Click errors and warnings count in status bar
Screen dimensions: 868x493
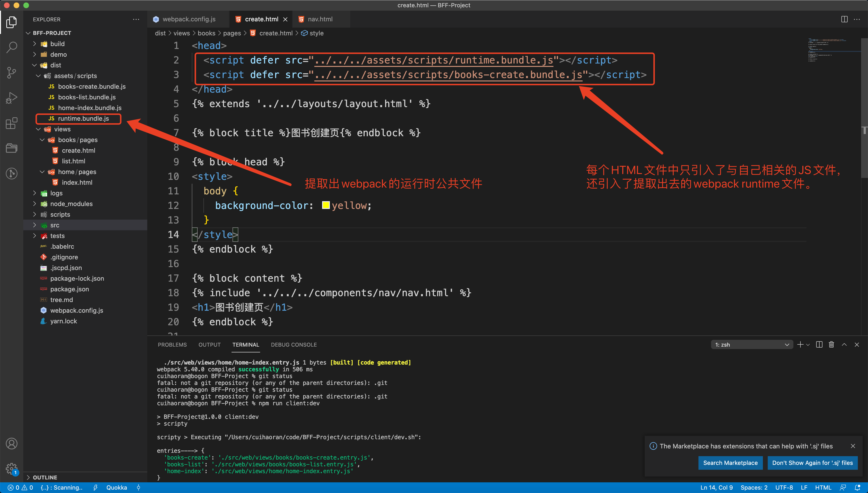[x=20, y=488]
